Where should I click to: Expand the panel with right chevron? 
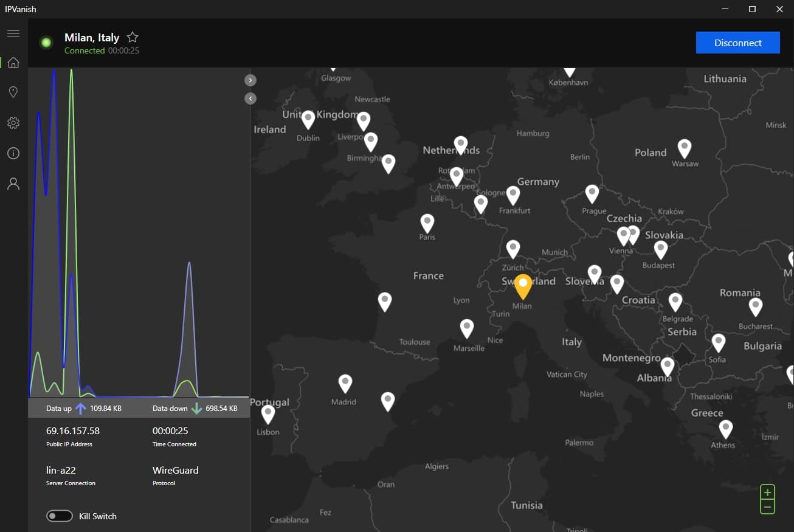point(250,80)
